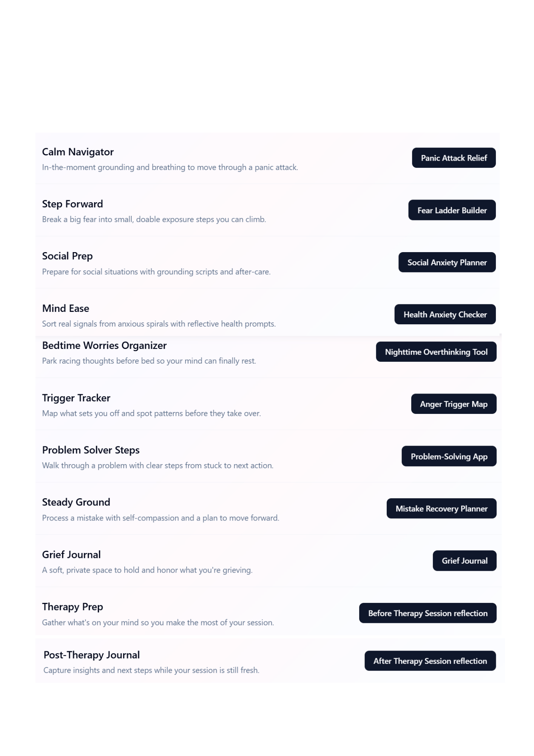This screenshot has width=534, height=756.
Task: Open the Health Anxiety Checker
Action: coord(445,314)
